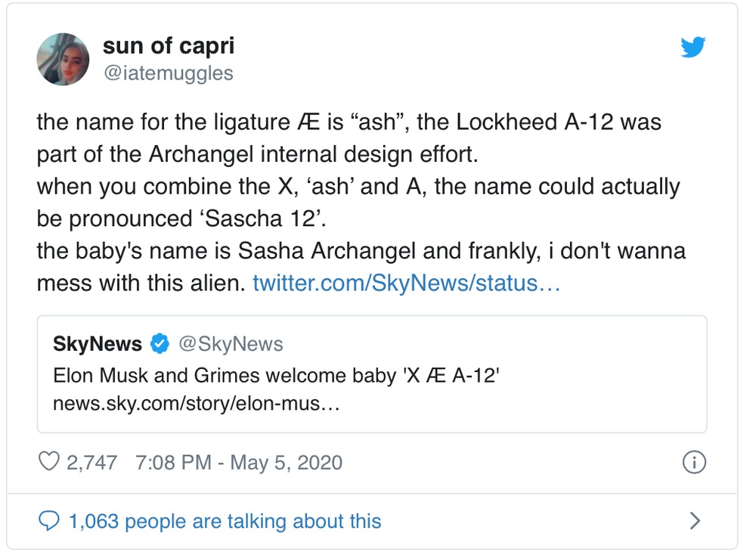Click the tweet text mentioning Lockheed A-12

[348, 122]
